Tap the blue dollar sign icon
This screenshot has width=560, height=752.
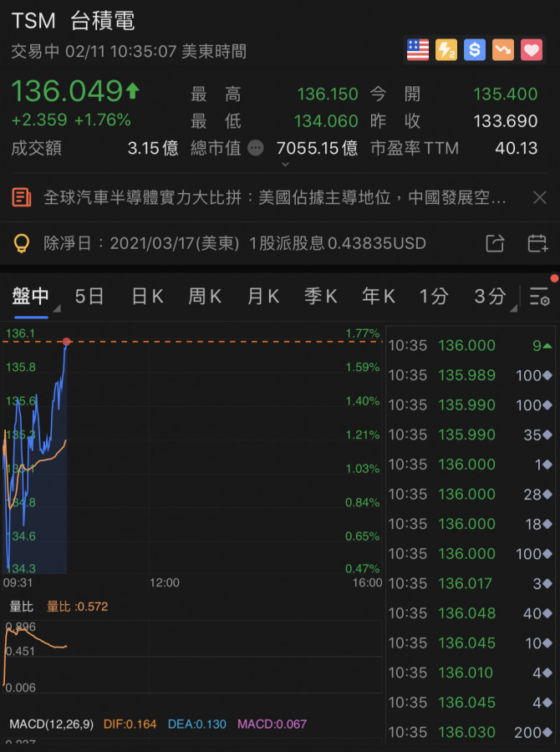point(475,50)
